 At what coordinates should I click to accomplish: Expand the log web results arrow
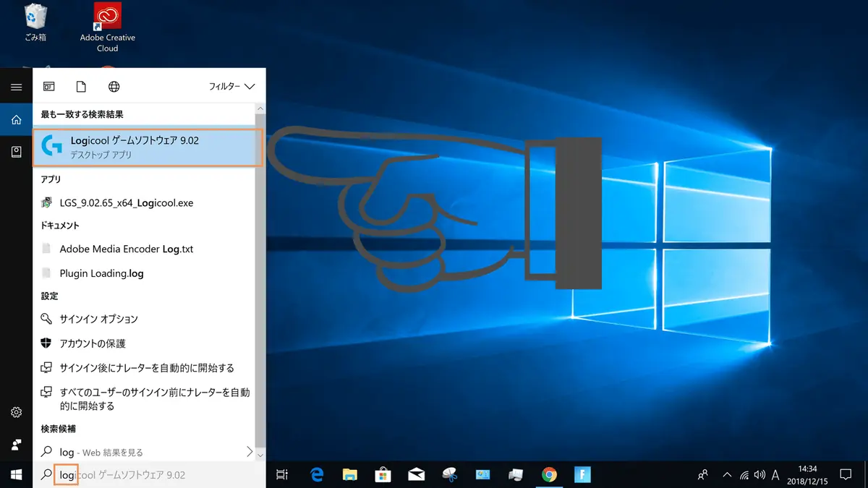[250, 452]
